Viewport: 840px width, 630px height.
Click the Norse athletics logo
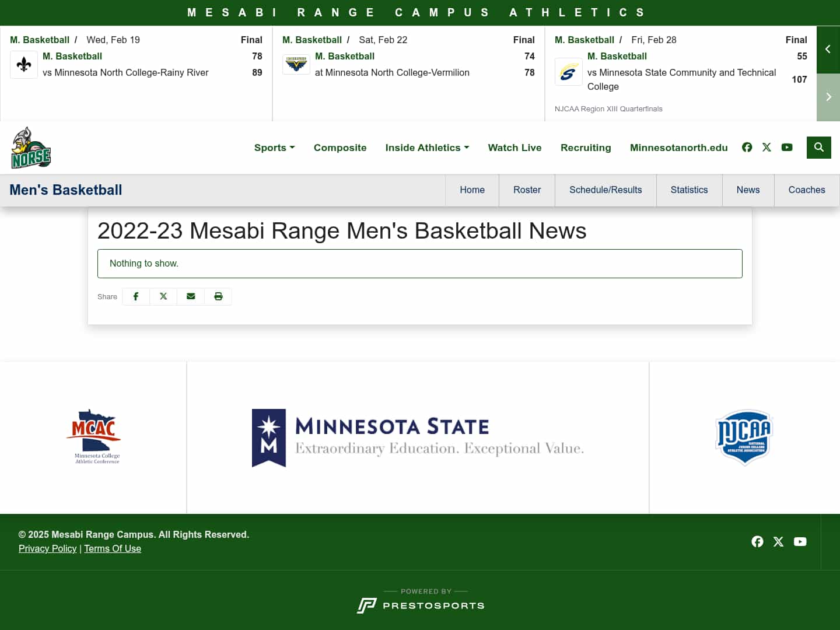point(31,147)
